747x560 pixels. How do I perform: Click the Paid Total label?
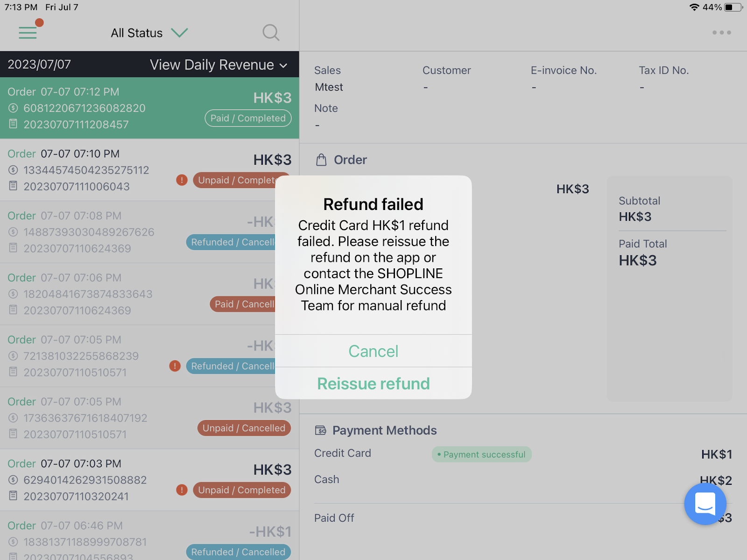[643, 244]
